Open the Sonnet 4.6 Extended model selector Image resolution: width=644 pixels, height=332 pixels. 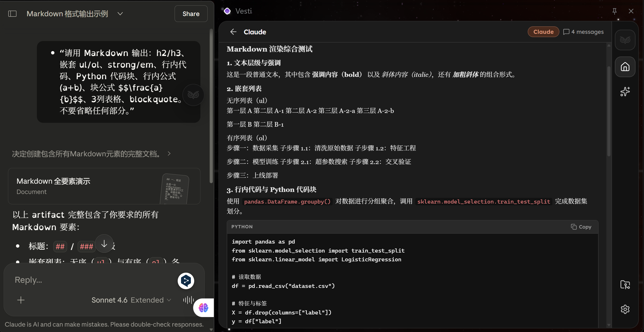click(x=131, y=300)
